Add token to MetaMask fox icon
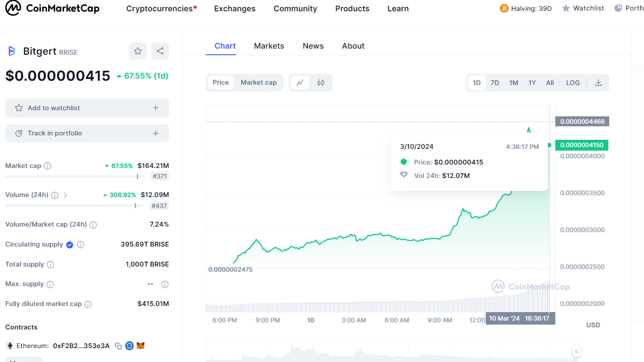Image resolution: width=644 pixels, height=362 pixels. point(140,346)
